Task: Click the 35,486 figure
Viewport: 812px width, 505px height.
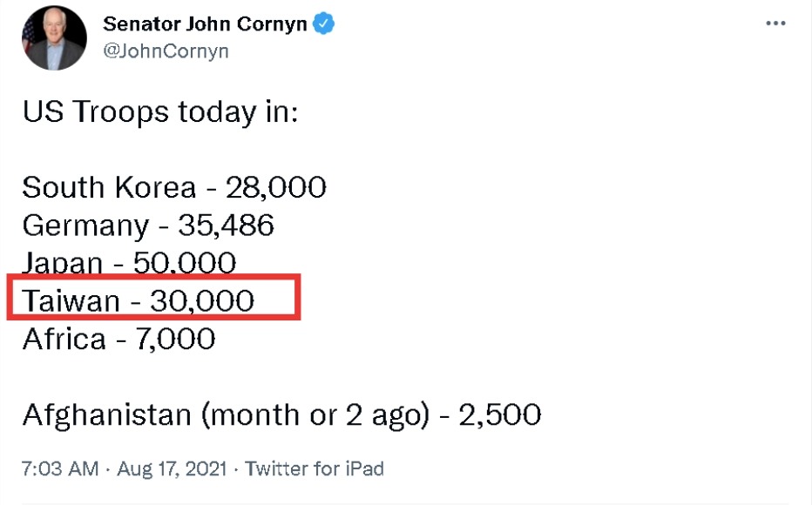Action: (227, 226)
